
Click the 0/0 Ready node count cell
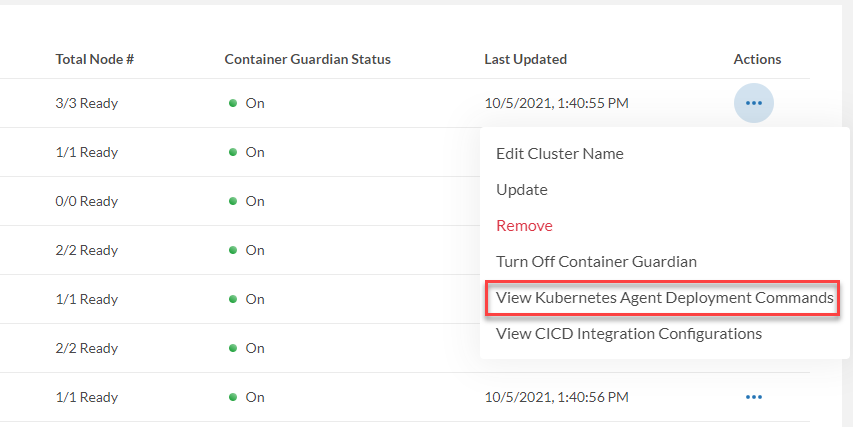pyautogui.click(x=87, y=201)
